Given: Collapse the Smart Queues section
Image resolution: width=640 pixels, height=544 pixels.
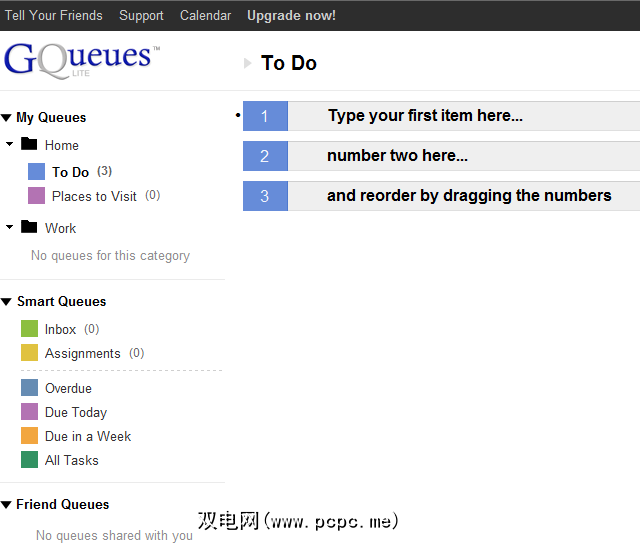Looking at the screenshot, I should (x=7, y=302).
